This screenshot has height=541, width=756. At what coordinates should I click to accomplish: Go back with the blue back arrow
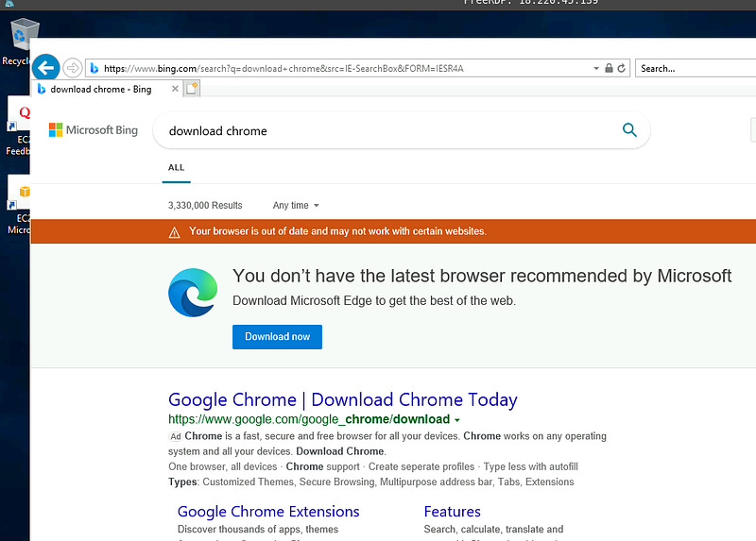45,67
